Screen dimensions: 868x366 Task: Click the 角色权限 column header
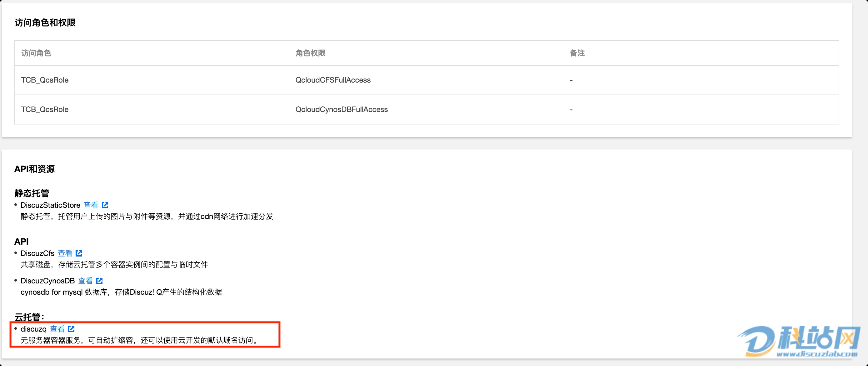click(310, 53)
